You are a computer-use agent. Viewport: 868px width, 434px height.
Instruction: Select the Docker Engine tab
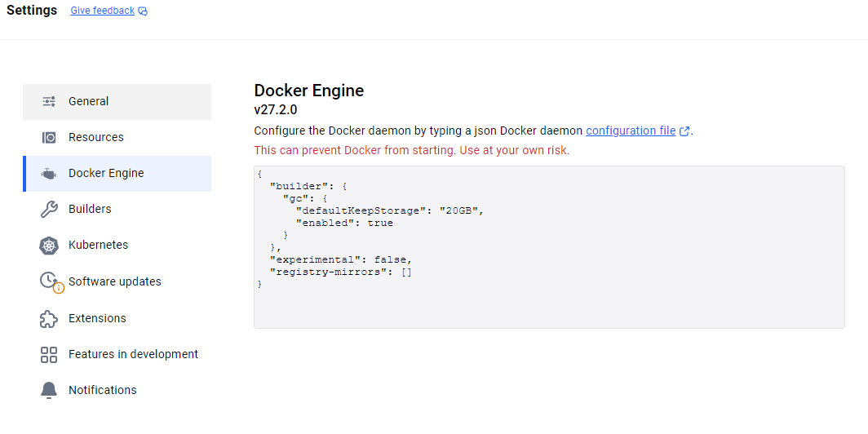click(x=117, y=173)
